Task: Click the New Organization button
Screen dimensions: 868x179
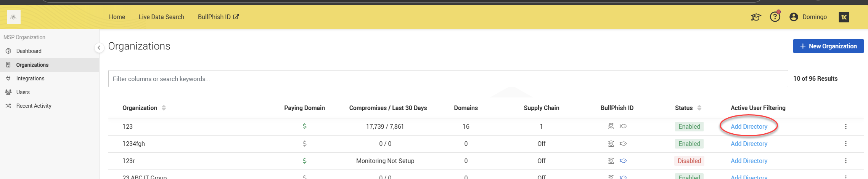Action: pyautogui.click(x=828, y=46)
